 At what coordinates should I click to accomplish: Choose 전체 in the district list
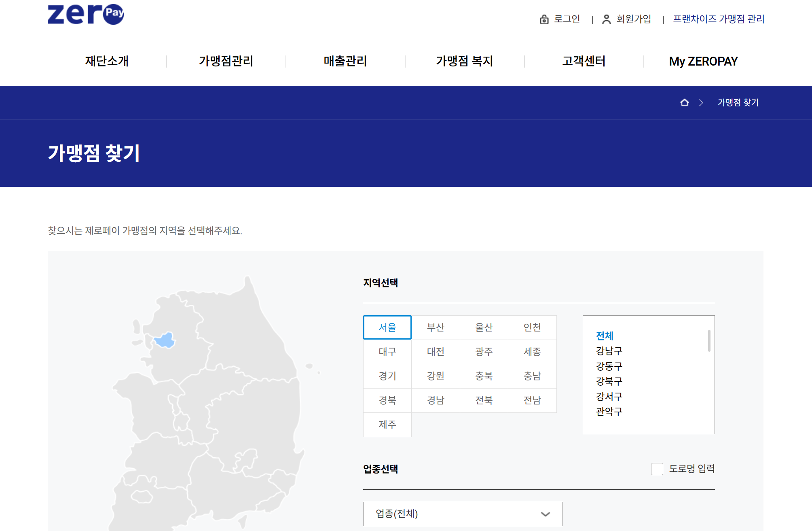coord(605,336)
